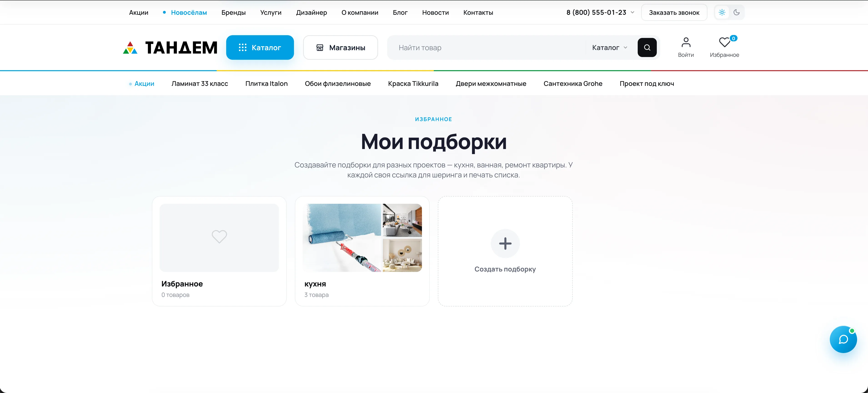Click Заказать звонок button
868x393 pixels.
[x=674, y=12]
